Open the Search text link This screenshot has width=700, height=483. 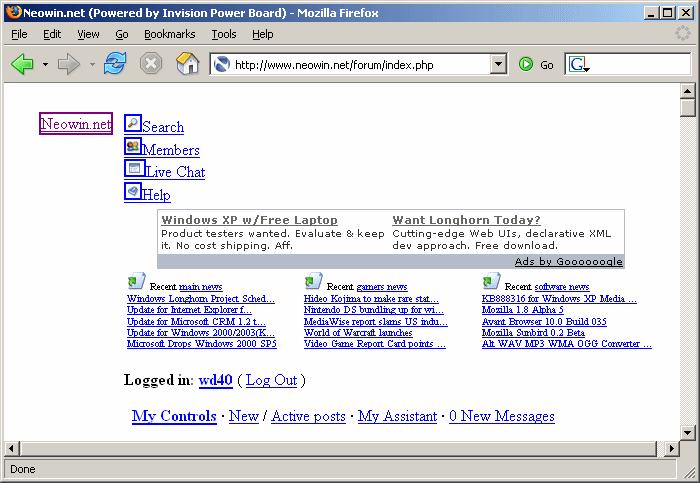(163, 127)
